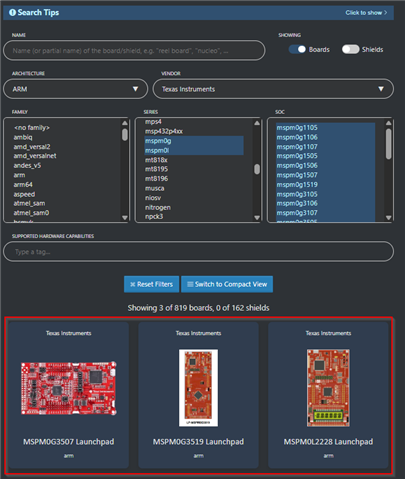Open the MSPM0L2228 Launchpad board image
Screen dimensions: 405x479
tap(328, 388)
